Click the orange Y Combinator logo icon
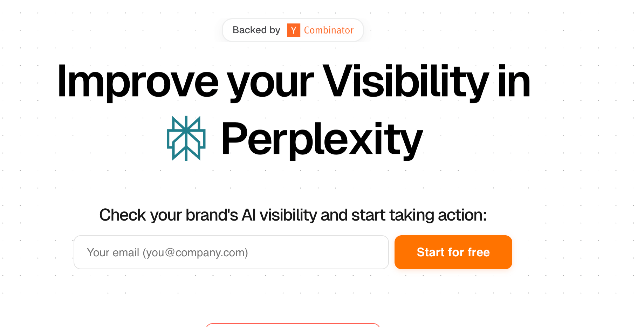644x327 pixels. pos(293,30)
